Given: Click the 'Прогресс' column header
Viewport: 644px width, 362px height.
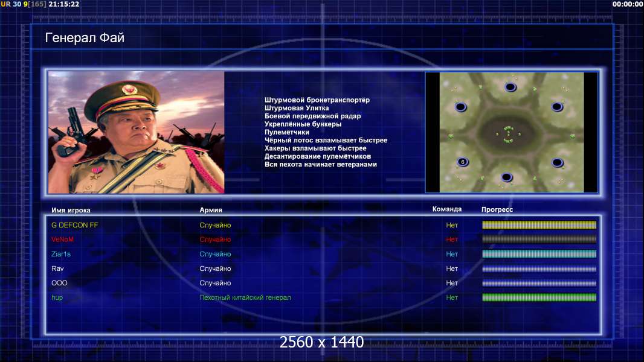Looking at the screenshot, I should tap(497, 209).
